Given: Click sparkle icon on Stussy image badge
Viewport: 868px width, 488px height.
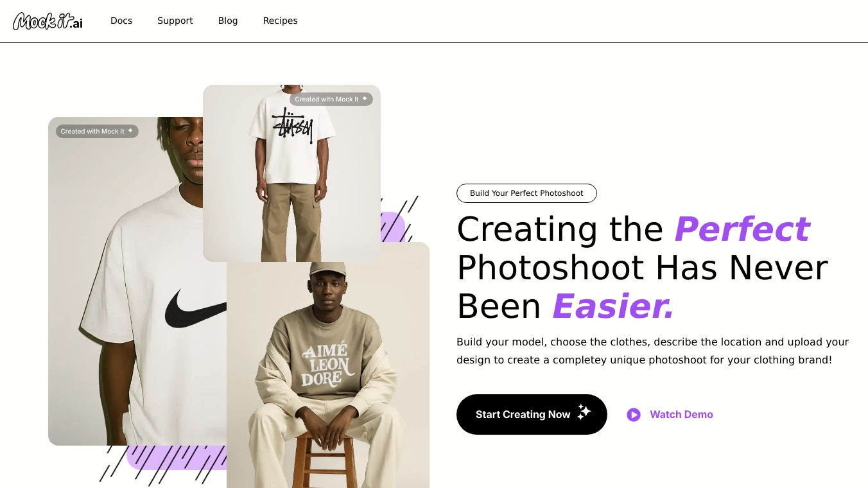Looking at the screenshot, I should [x=365, y=99].
